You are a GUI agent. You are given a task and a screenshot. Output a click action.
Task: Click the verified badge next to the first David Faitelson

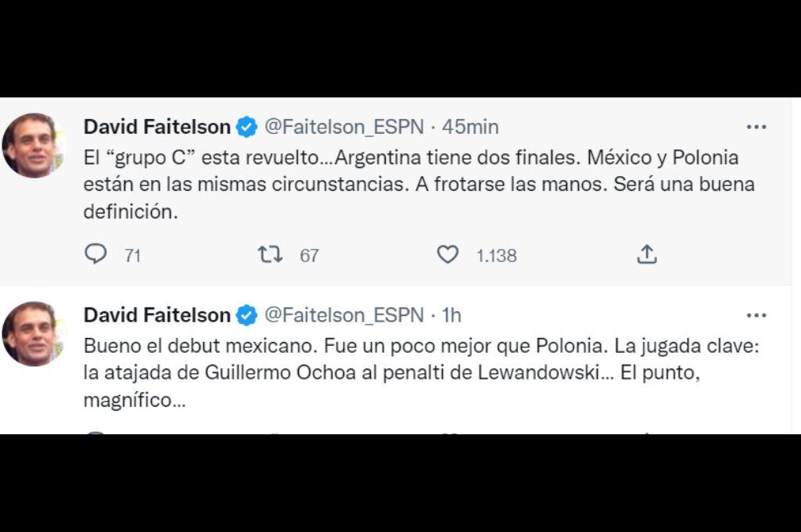pyautogui.click(x=246, y=126)
